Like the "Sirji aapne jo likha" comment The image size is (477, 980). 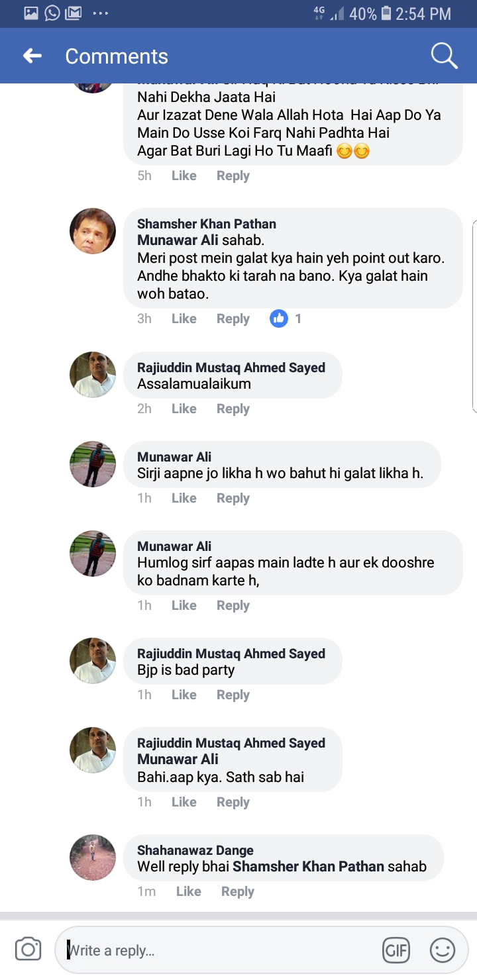tap(184, 498)
